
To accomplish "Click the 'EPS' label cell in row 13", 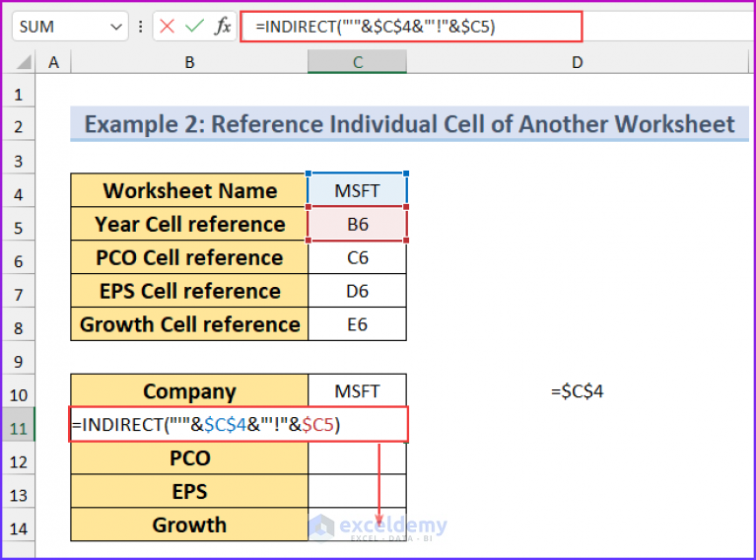I will click(x=189, y=492).
